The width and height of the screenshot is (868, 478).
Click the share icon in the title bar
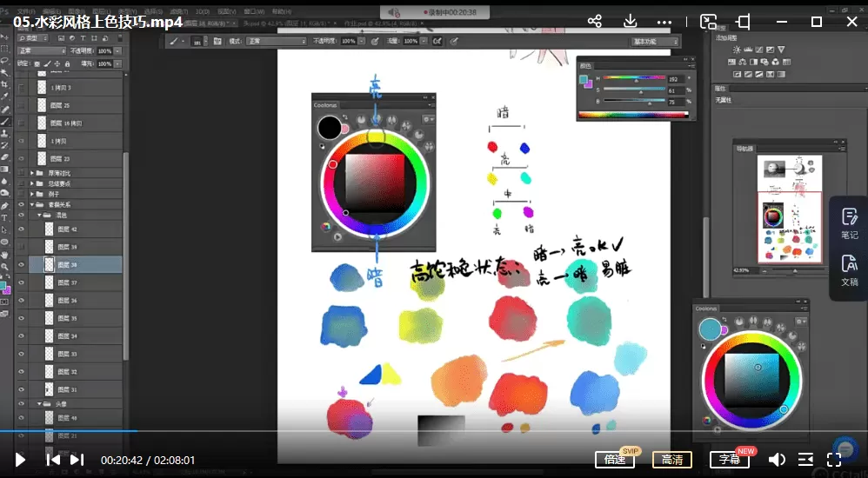[595, 22]
